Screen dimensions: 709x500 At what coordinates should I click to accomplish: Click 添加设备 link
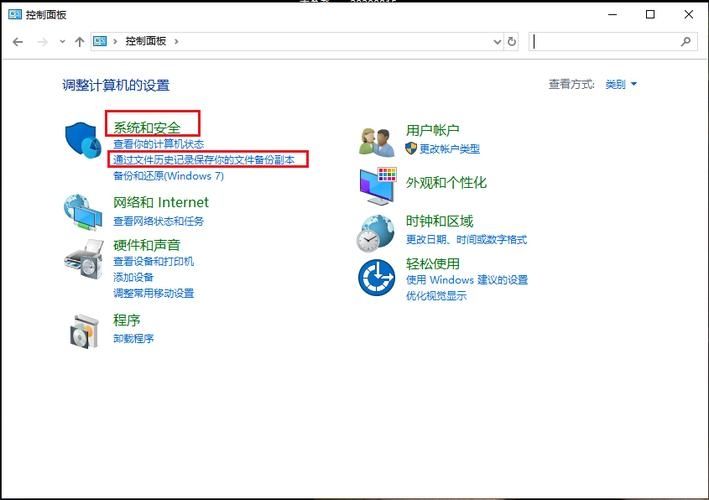tap(133, 277)
